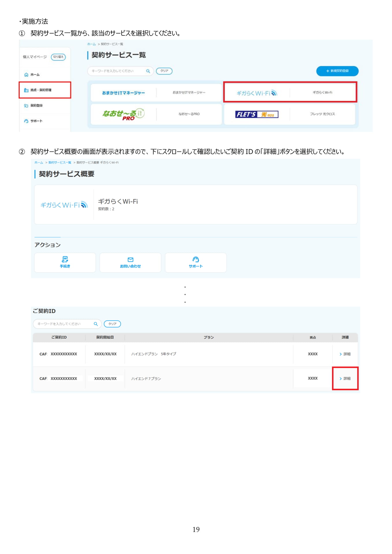The image size is (392, 554).
Task: Select the ギガらくWi-Fi service card logo
Action: [257, 93]
